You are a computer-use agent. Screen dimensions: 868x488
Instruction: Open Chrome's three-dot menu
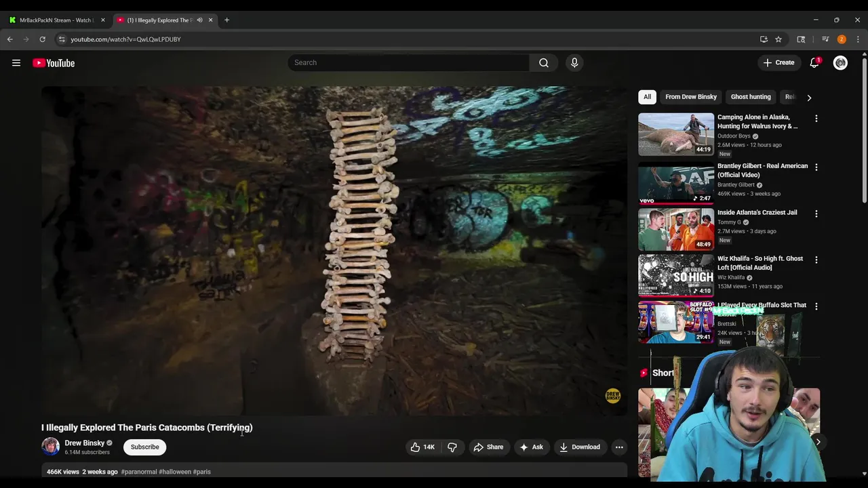click(858, 39)
